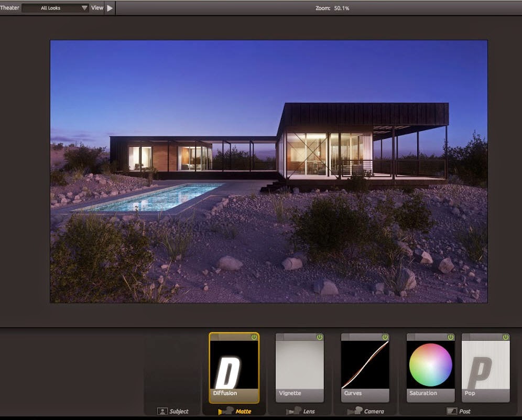Select the Diffusion tool card

[x=234, y=368]
